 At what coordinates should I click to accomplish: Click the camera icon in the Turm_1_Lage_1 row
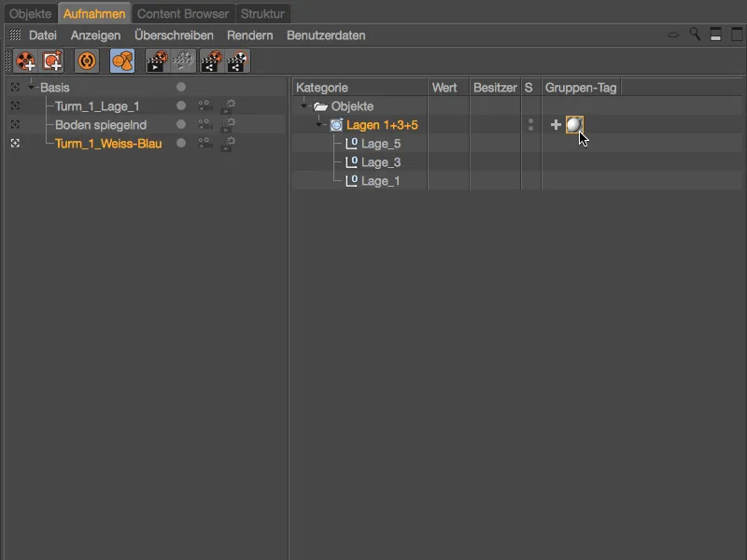pyautogui.click(x=204, y=105)
